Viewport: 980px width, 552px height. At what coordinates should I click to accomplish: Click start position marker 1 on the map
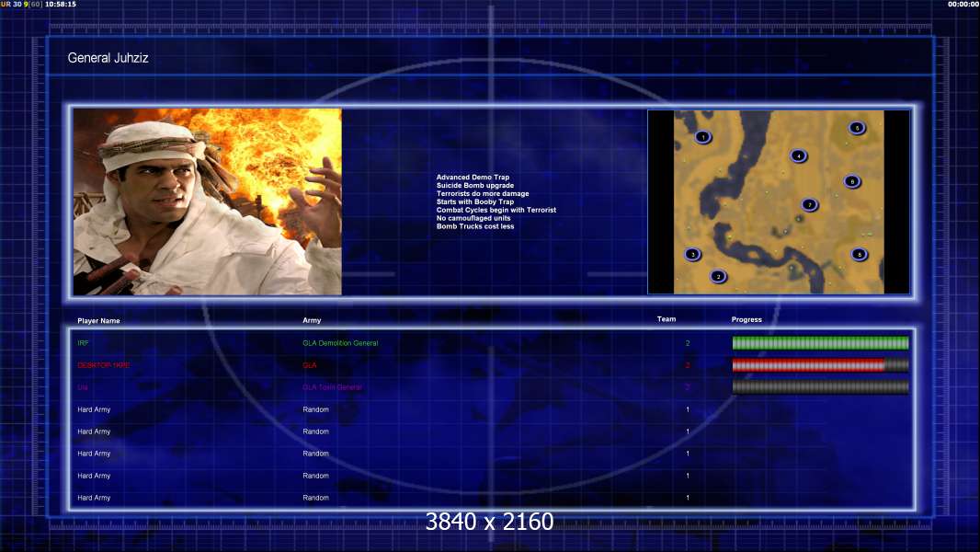[703, 137]
